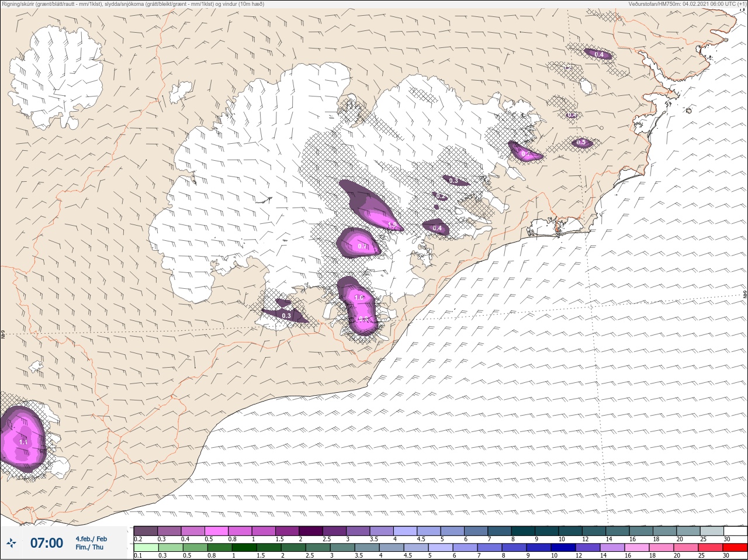Select the bright pink 0.5 swatch in top legend row
This screenshot has width=748, height=560.
pos(216,531)
